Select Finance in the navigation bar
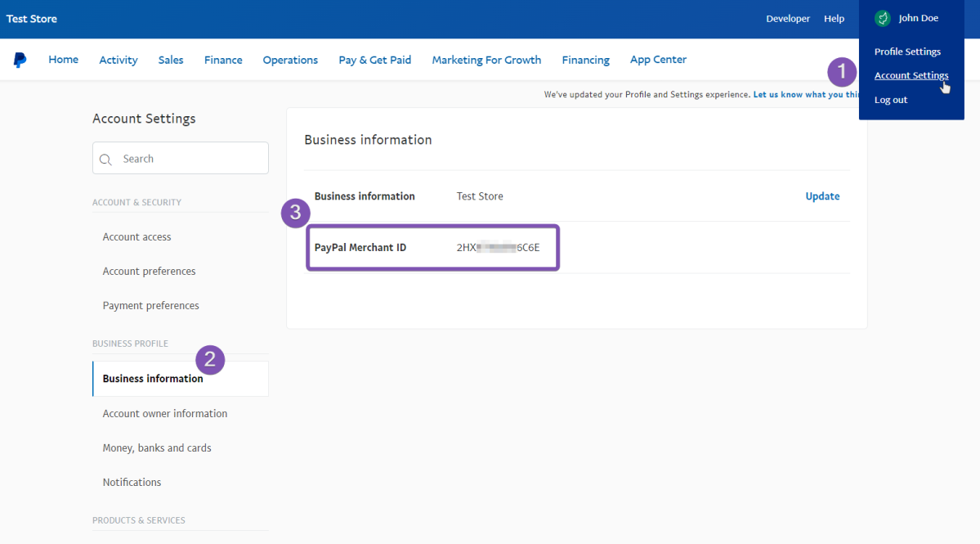This screenshot has width=980, height=544. [223, 60]
